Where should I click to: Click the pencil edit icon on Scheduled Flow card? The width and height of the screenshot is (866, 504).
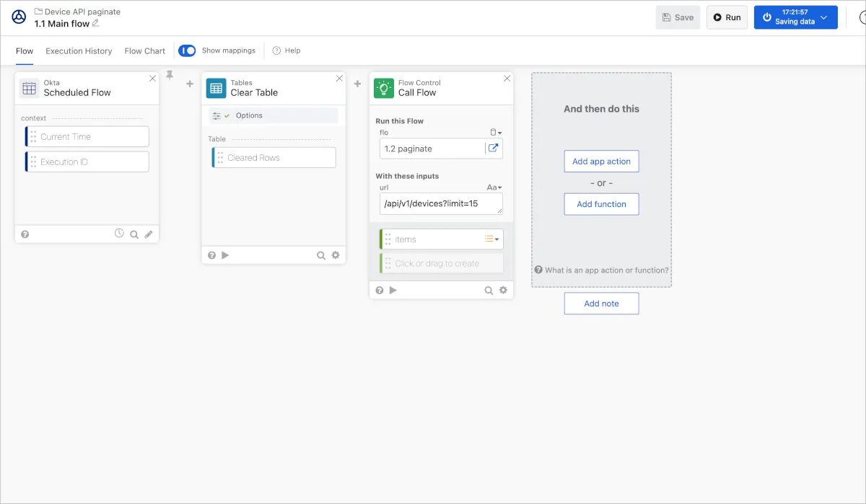149,234
